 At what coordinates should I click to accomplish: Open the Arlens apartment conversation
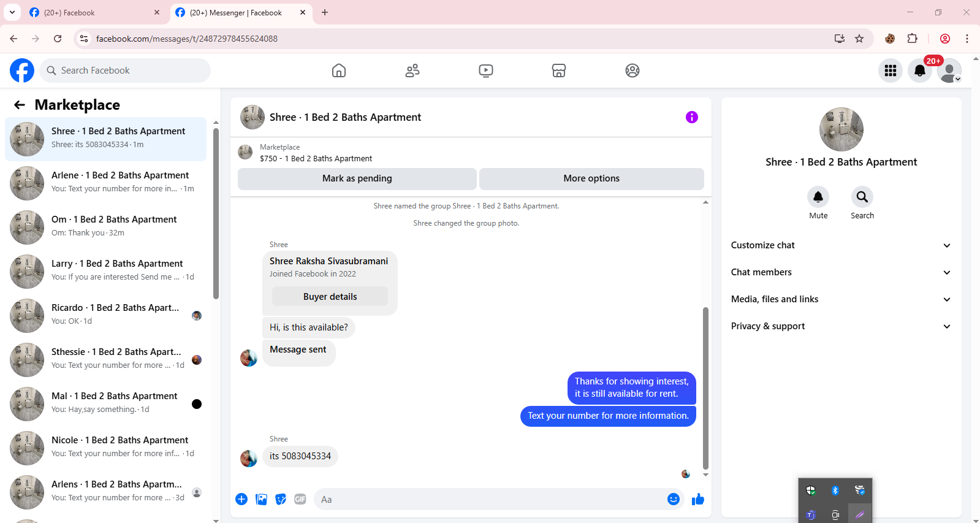(106, 492)
